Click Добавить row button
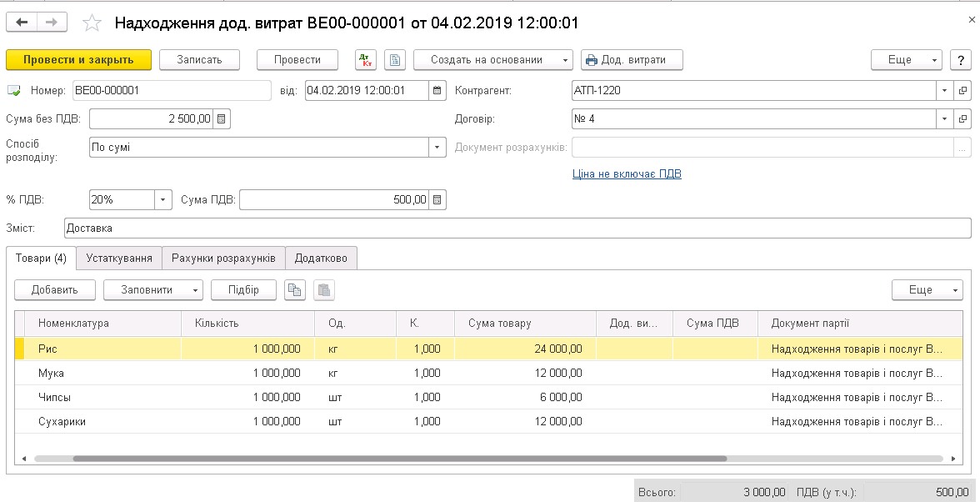The width and height of the screenshot is (980, 502). 55,290
